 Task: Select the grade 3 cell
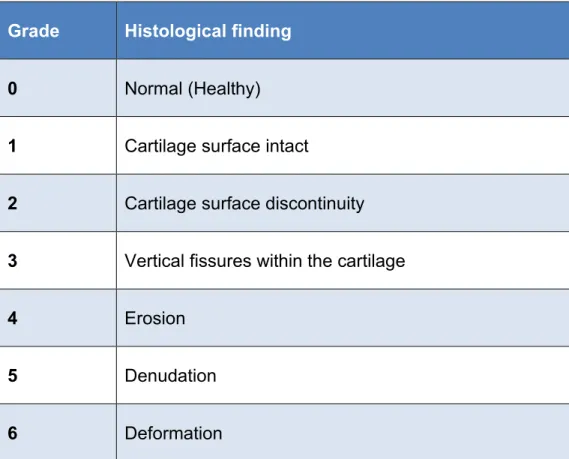pos(58,261)
